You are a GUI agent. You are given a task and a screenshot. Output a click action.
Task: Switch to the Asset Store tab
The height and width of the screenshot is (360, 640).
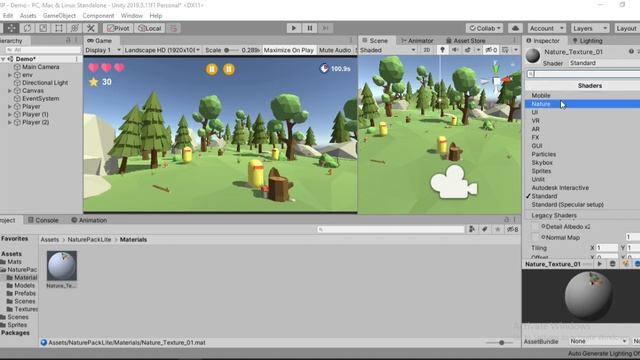point(465,40)
